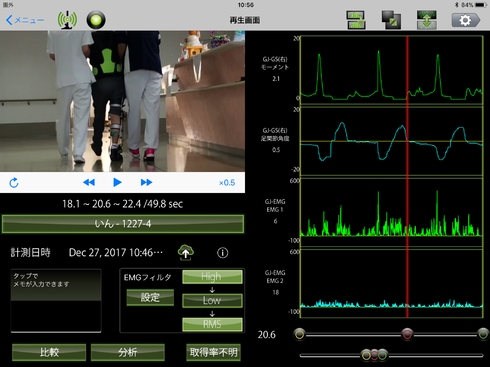Tap the lower overview slider red knob
490x367 pixels.
(x=374, y=355)
